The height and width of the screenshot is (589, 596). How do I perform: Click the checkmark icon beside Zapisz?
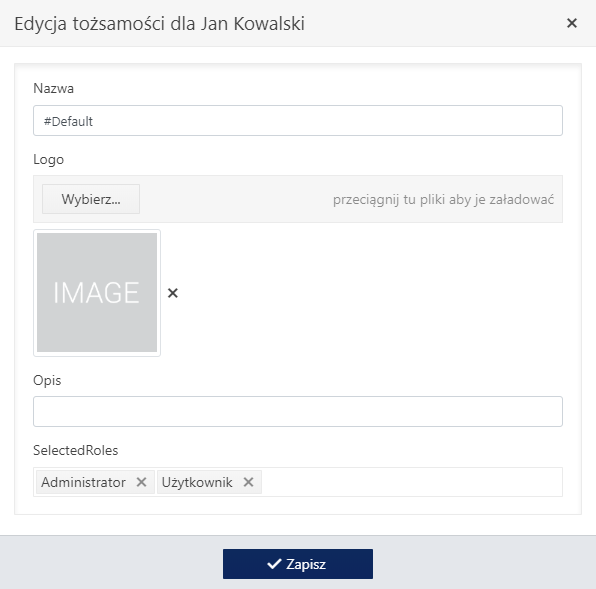[x=274, y=564]
